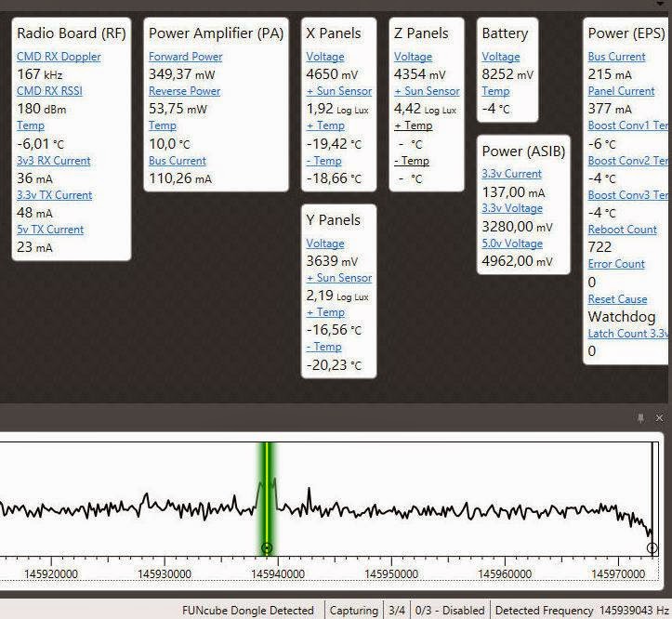Screen dimensions: 672x619
Task: Open the Reset Cause link
Action: pos(617,299)
